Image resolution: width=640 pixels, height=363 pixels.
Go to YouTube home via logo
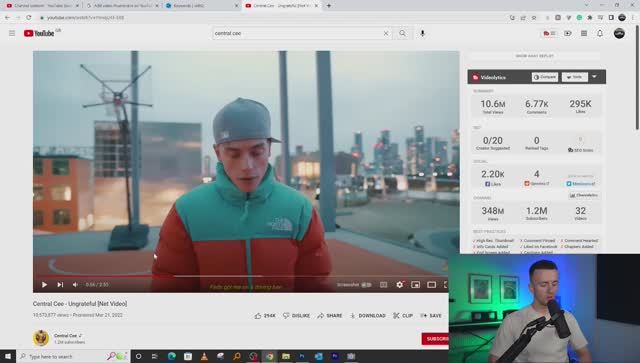pyautogui.click(x=39, y=33)
